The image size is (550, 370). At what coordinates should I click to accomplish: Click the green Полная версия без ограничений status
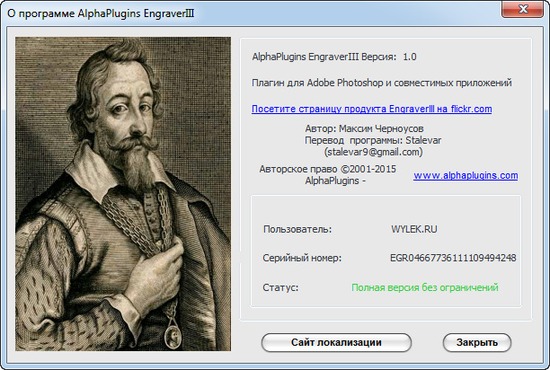tap(425, 288)
